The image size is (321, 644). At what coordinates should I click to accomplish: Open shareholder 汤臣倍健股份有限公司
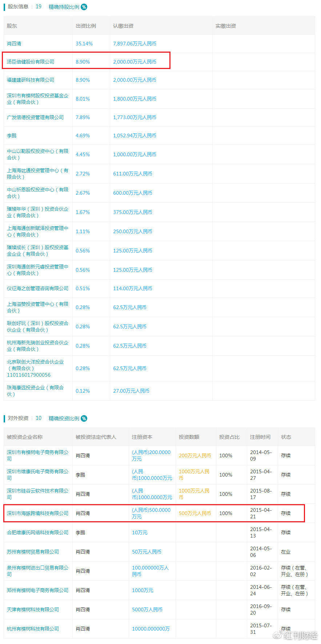pyautogui.click(x=31, y=62)
